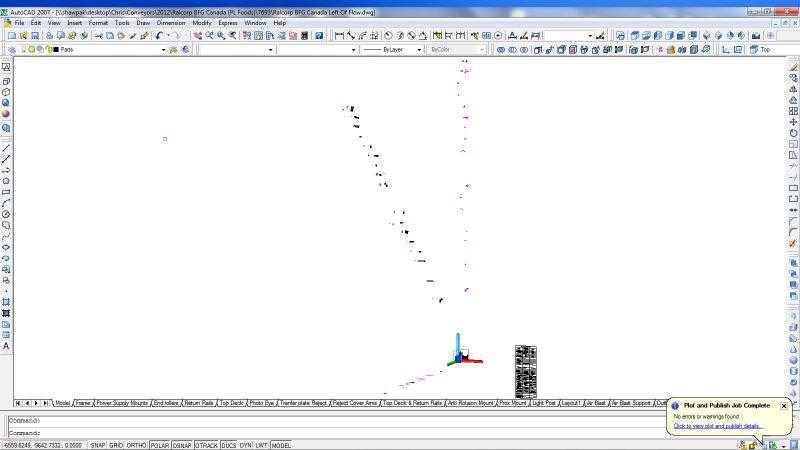Open the File menu

coord(19,23)
